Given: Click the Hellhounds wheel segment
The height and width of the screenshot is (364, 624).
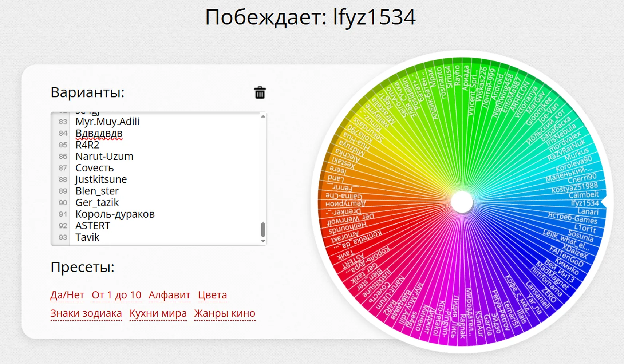Looking at the screenshot, I should [347, 228].
